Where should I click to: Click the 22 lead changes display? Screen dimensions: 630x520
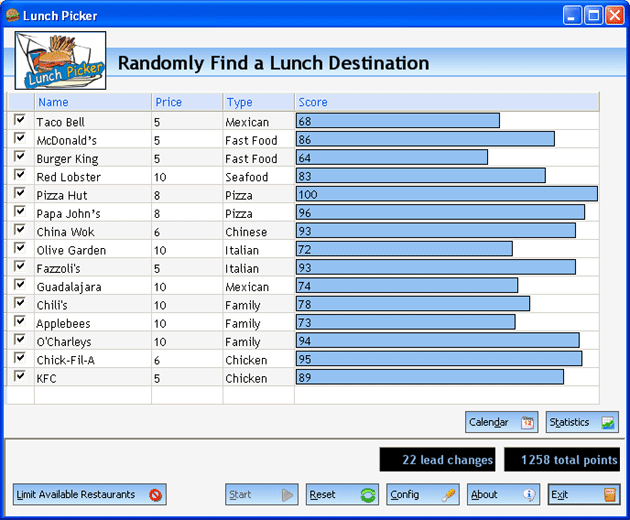pyautogui.click(x=437, y=459)
